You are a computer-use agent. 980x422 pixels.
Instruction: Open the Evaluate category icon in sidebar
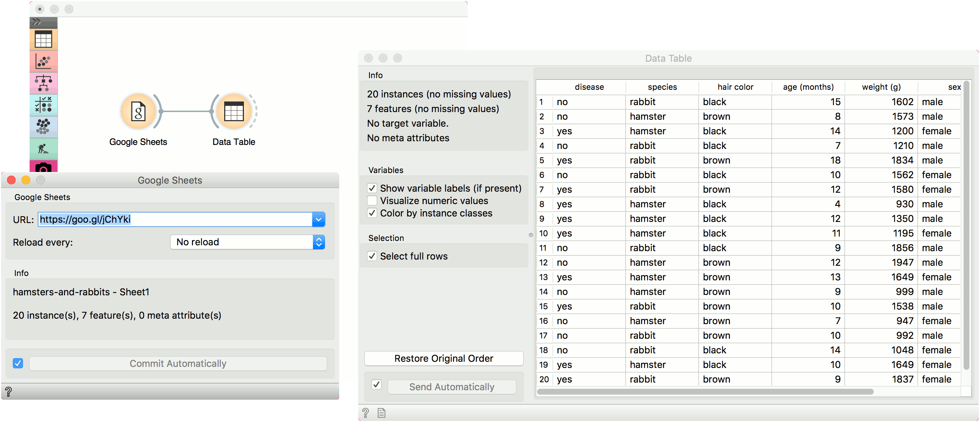[43, 105]
